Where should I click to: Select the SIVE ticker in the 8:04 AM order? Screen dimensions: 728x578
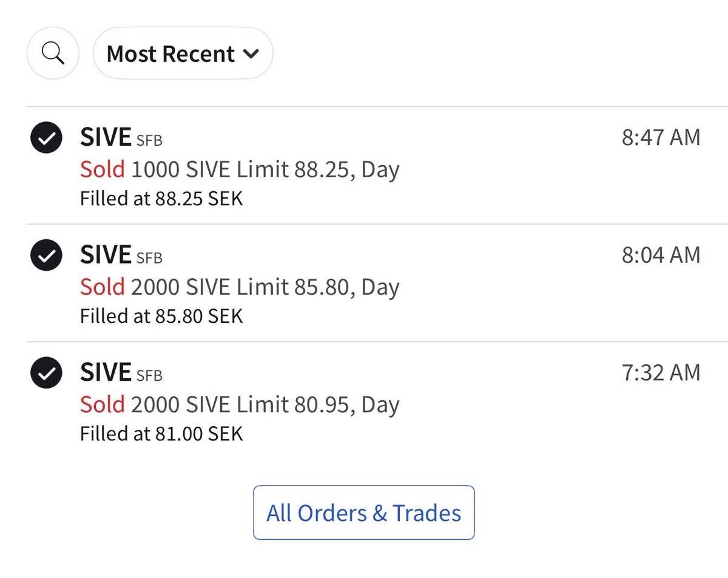[x=106, y=254]
